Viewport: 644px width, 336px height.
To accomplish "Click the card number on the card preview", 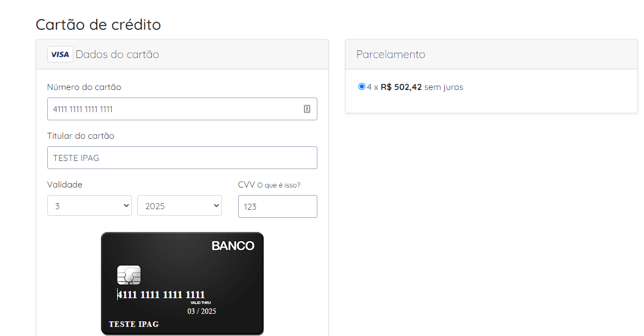I will click(x=161, y=295).
